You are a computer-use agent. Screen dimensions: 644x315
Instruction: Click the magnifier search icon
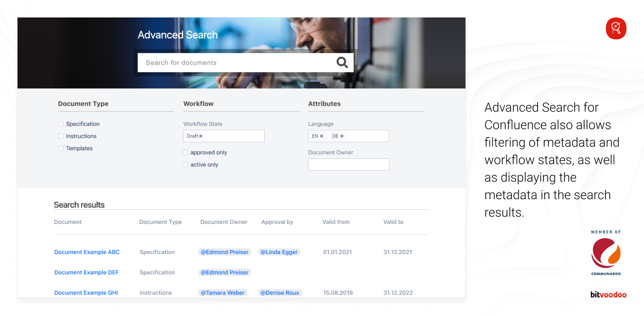[x=342, y=63]
